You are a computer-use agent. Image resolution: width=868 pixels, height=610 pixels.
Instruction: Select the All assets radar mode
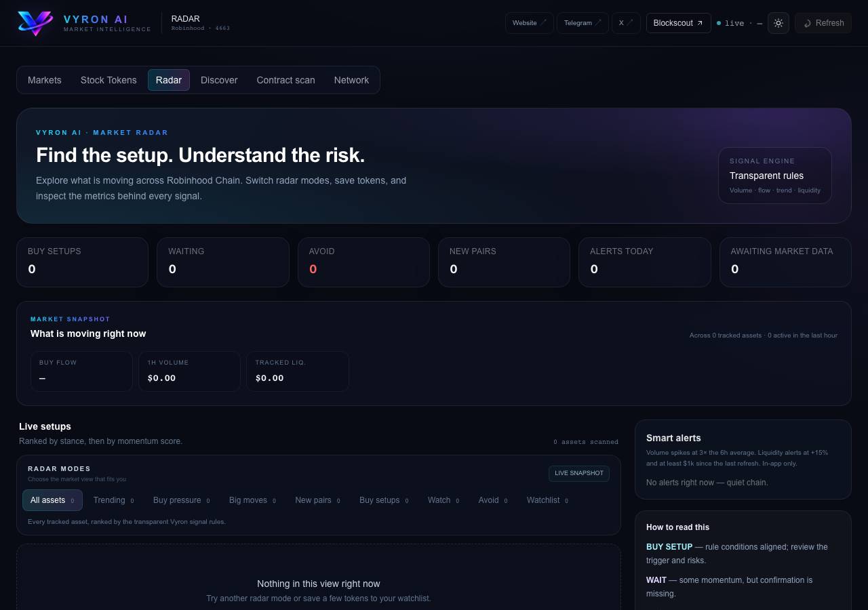coord(53,500)
